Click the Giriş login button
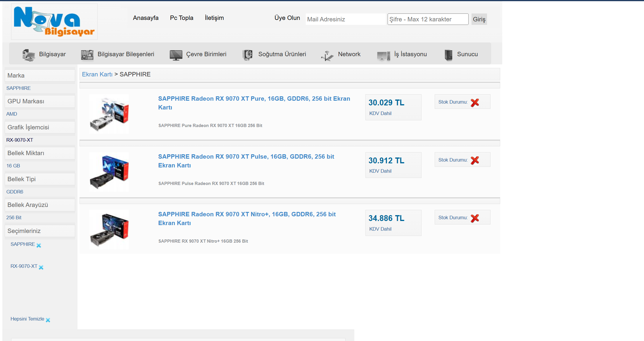Viewport: 644px width, 341px height. 479,19
